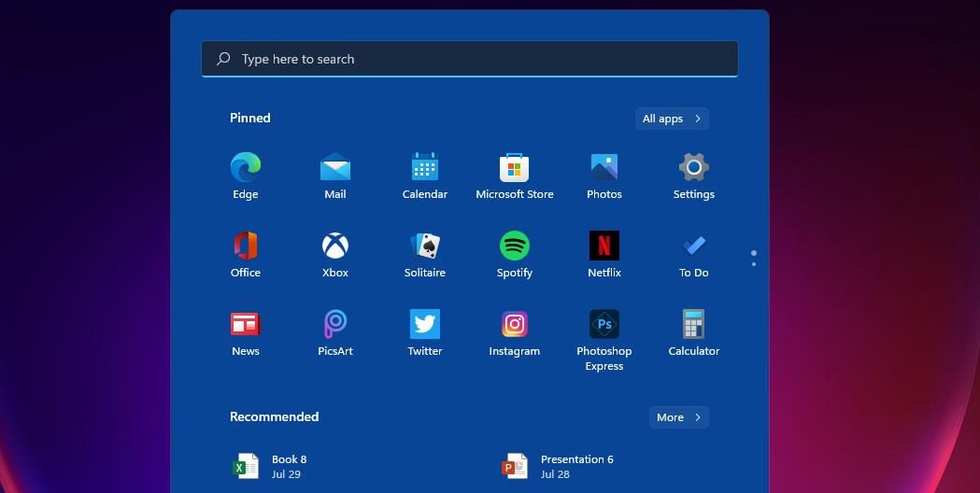Launch the Mail app

coord(335,176)
